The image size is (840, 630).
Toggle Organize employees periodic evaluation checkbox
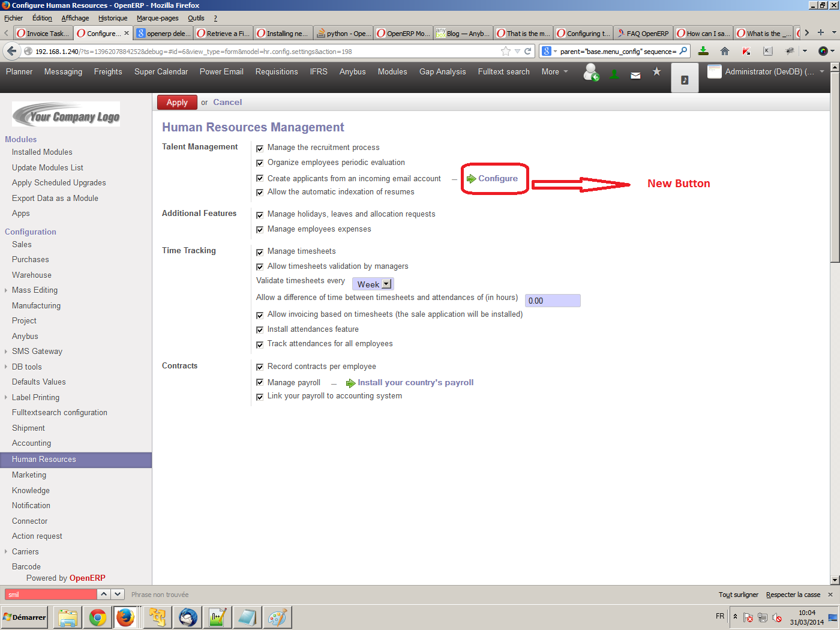click(260, 163)
